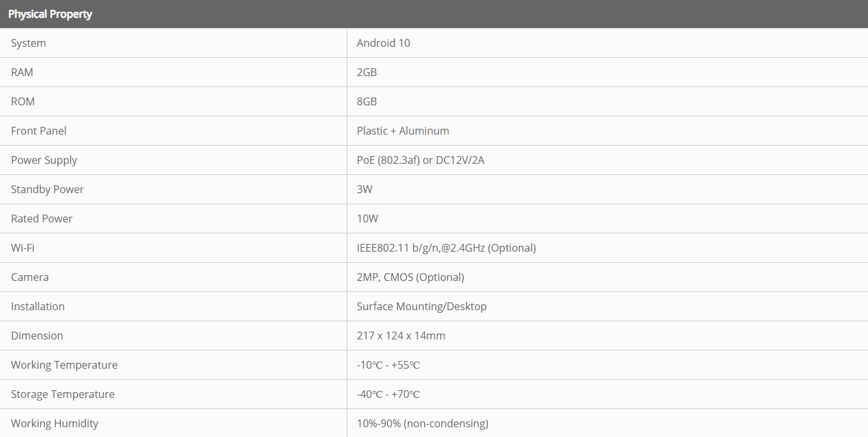This screenshot has width=868, height=437.
Task: Select the System row label
Action: tap(29, 43)
